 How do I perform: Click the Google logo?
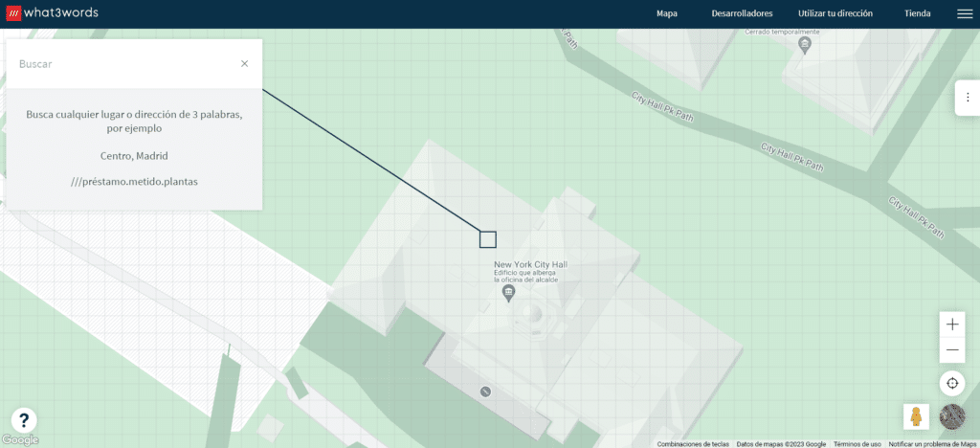coord(20,440)
